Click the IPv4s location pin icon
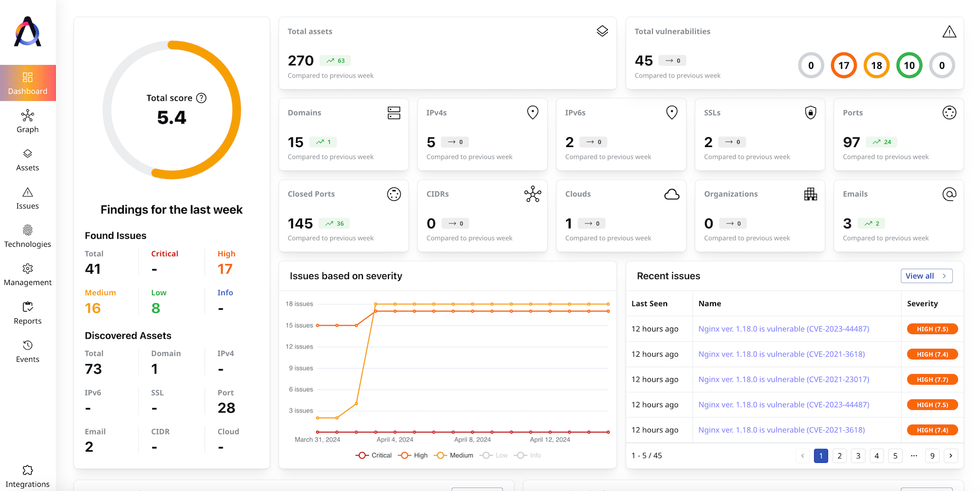Viewport: 980px width, 491px height. pyautogui.click(x=533, y=112)
